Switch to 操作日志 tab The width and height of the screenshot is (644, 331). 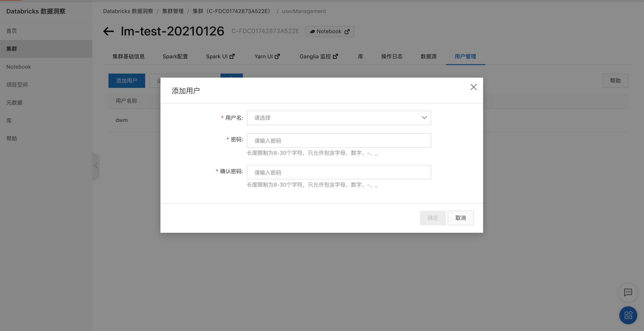click(392, 57)
